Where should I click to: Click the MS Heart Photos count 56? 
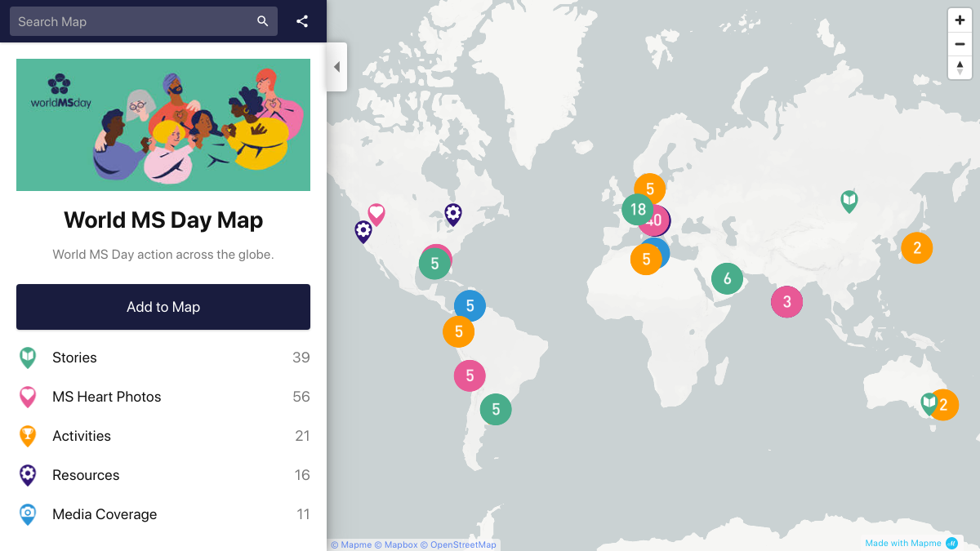[301, 397]
